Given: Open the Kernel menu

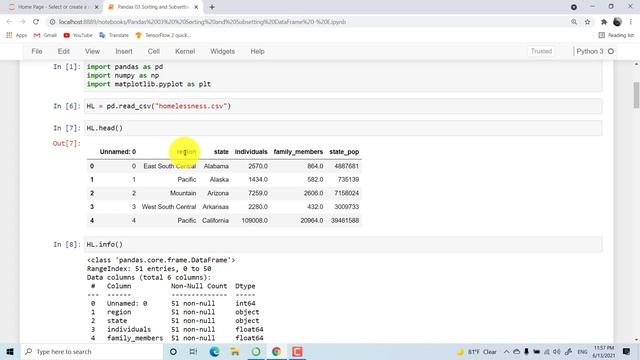Looking at the screenshot, I should pos(185,51).
